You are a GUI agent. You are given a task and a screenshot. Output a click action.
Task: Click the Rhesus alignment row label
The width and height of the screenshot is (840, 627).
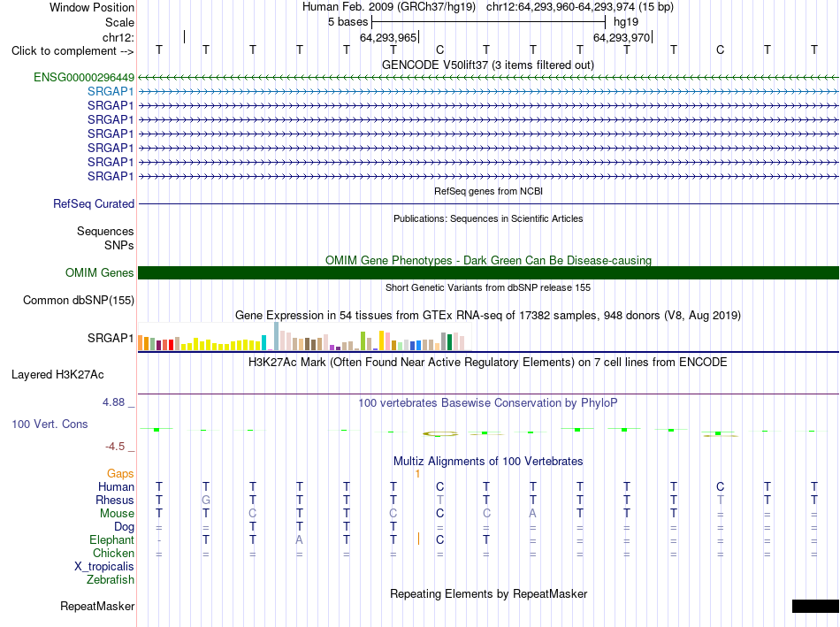coord(115,500)
